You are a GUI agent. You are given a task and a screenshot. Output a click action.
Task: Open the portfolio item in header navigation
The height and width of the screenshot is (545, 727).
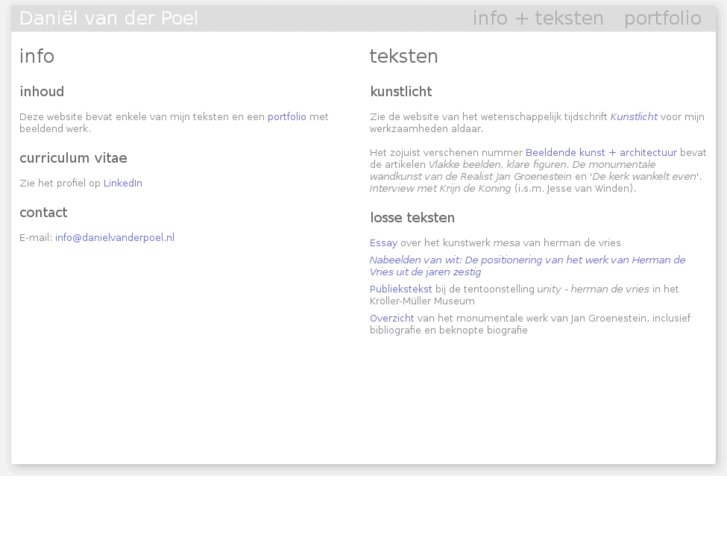(663, 19)
